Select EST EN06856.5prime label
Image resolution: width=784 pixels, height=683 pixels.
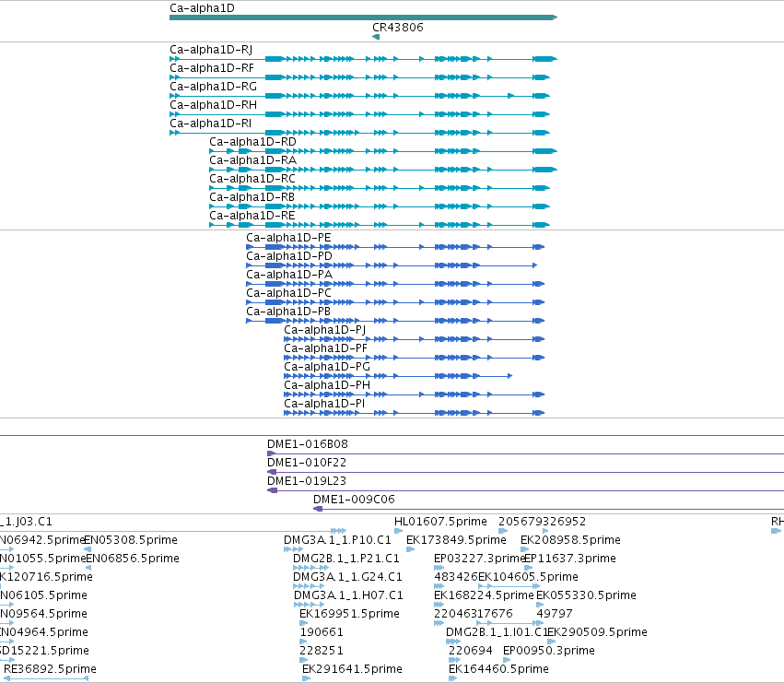click(133, 559)
